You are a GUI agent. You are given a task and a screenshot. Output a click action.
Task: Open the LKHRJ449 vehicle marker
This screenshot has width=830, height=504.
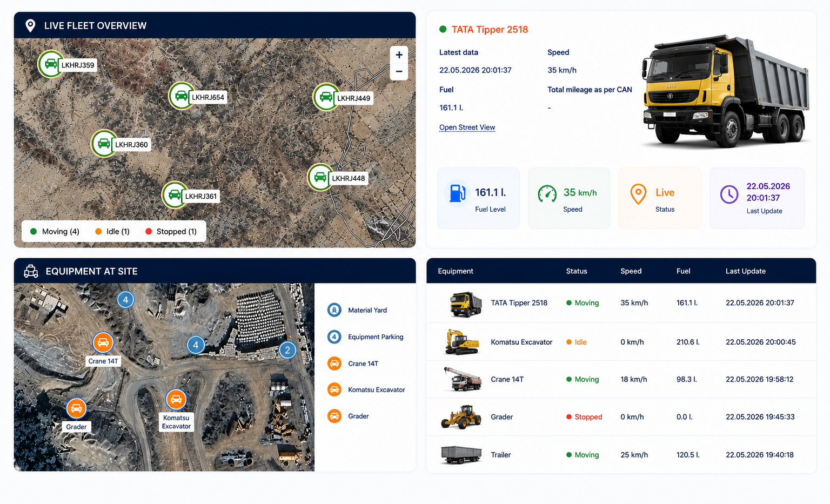click(326, 97)
